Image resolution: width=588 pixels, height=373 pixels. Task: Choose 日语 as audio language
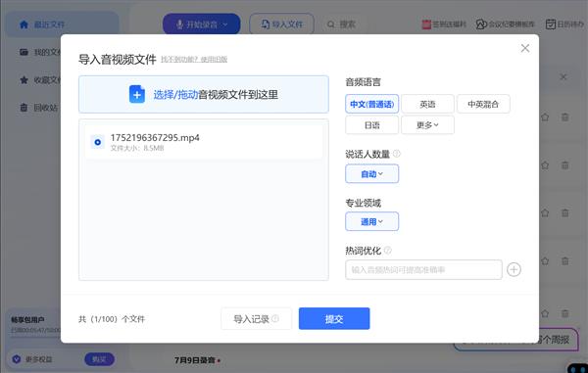371,125
